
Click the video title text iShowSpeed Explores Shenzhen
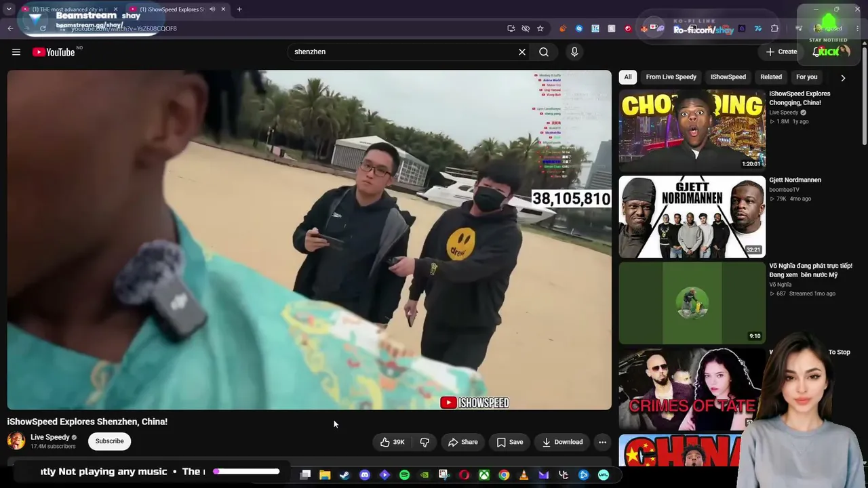point(87,422)
